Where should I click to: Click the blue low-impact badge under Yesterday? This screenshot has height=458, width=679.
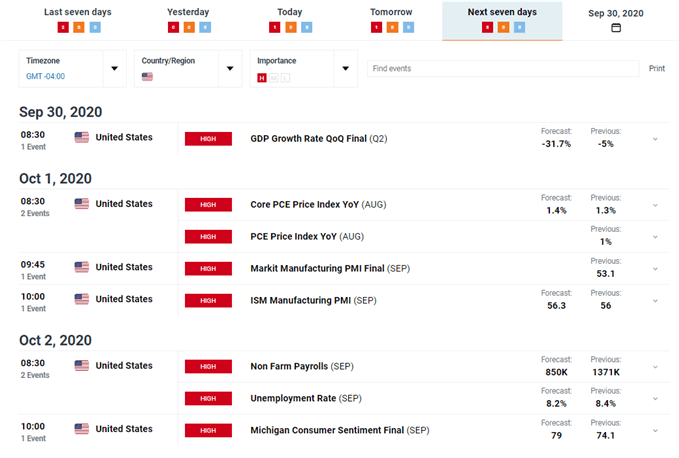[205, 28]
